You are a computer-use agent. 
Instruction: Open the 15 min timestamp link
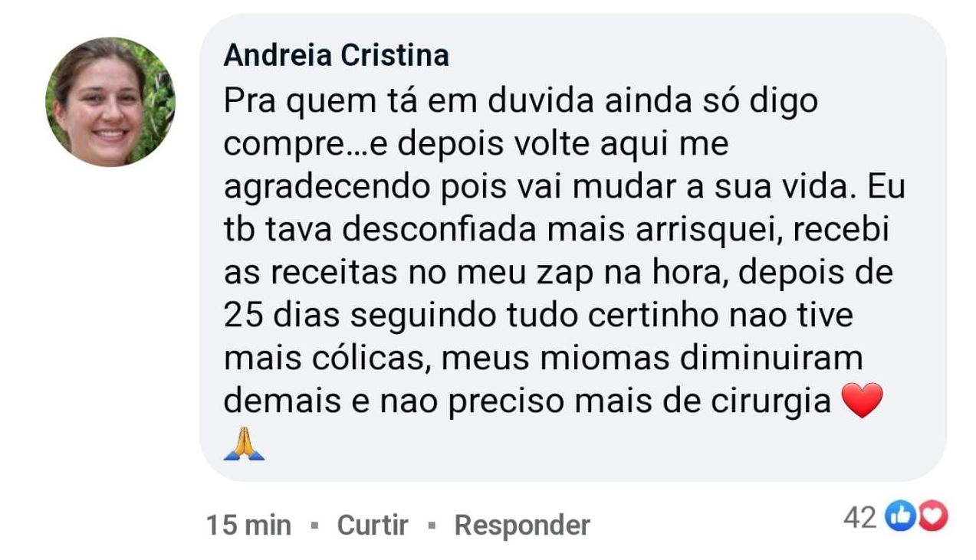tap(248, 526)
